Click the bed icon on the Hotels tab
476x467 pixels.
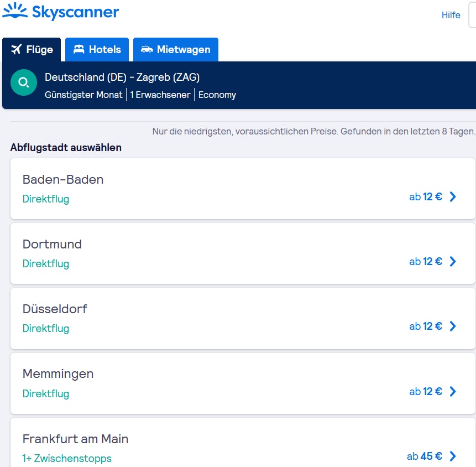pos(80,49)
